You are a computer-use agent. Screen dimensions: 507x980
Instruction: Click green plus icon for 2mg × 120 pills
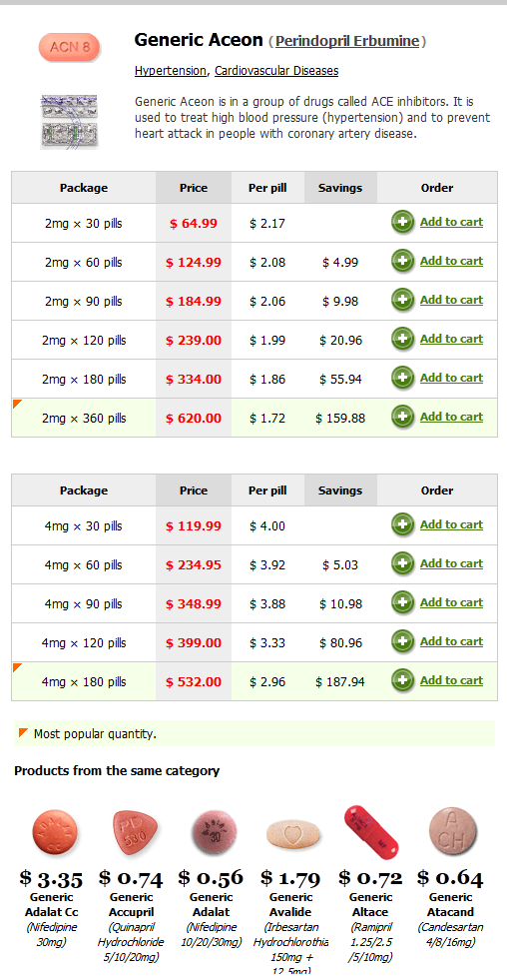pos(403,339)
